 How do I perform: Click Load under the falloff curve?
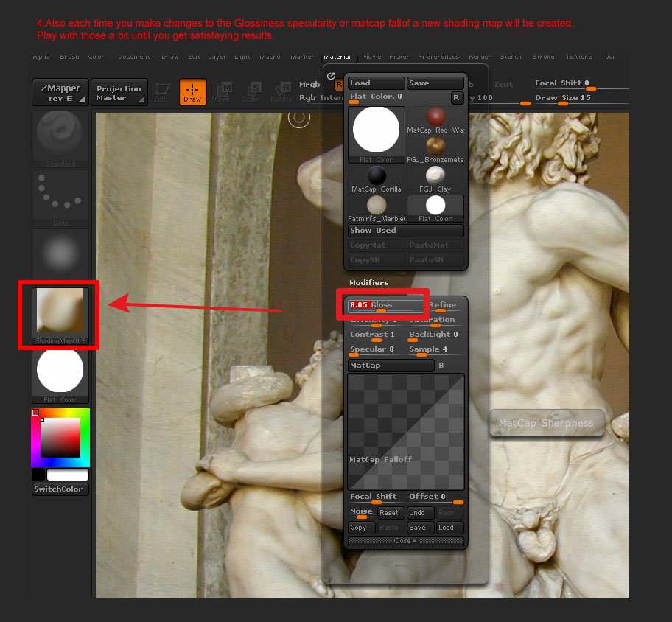pos(449,528)
